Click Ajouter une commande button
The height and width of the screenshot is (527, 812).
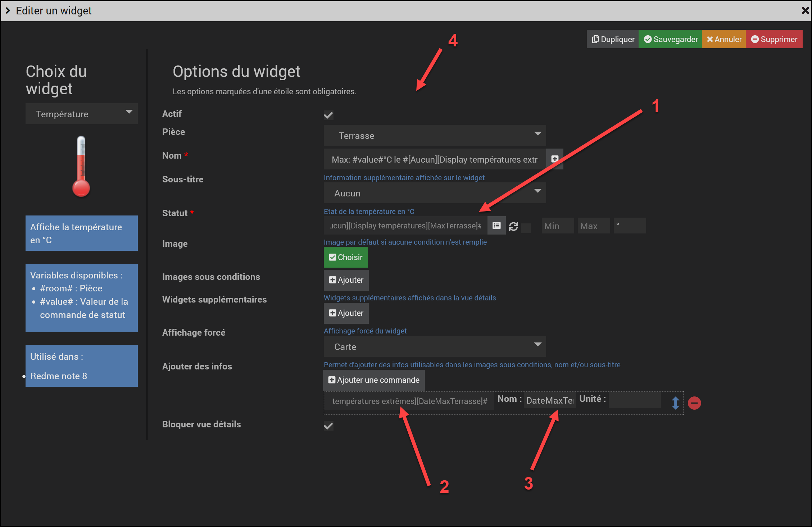374,380
